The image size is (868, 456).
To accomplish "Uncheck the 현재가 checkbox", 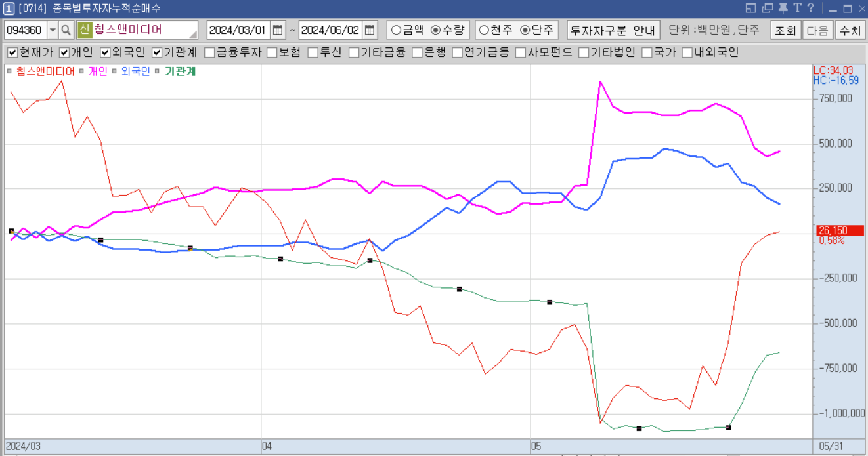I will [12, 52].
